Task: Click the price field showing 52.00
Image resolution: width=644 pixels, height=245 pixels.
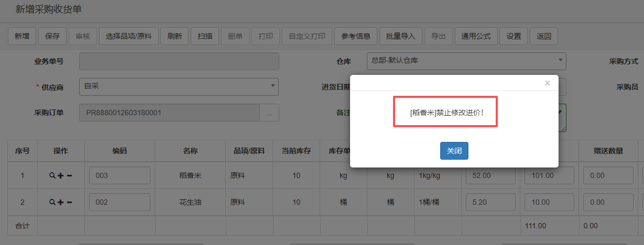Action: tap(490, 176)
